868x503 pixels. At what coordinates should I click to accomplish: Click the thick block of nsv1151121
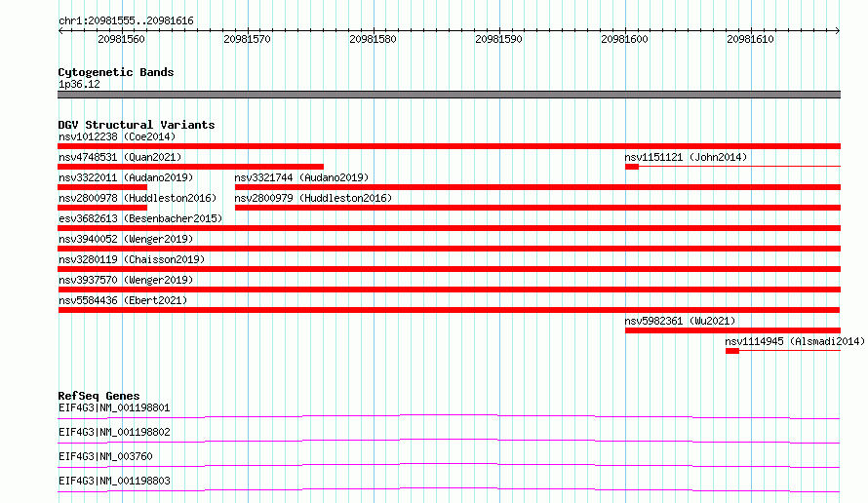point(632,167)
